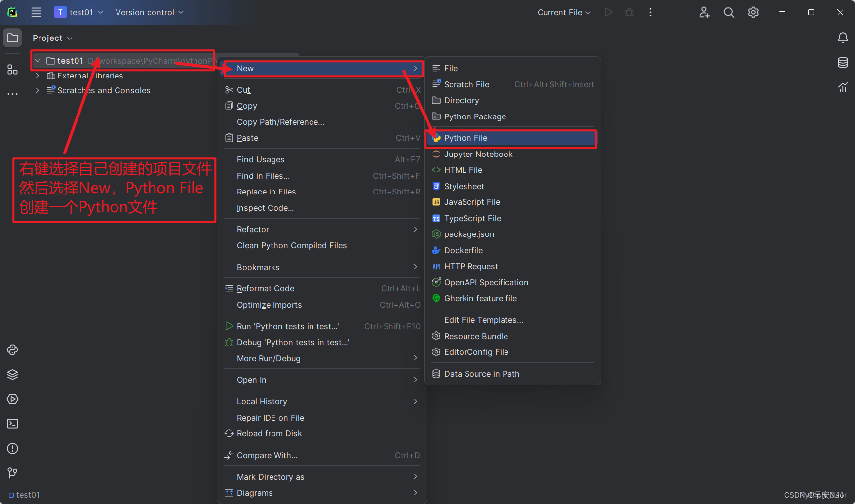Select Clean Python Compiled Files

tap(321, 245)
